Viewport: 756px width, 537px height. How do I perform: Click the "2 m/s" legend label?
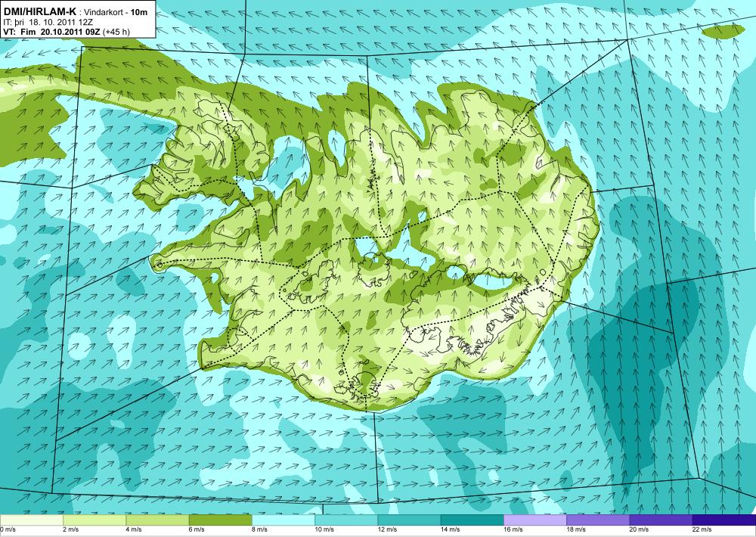click(71, 529)
